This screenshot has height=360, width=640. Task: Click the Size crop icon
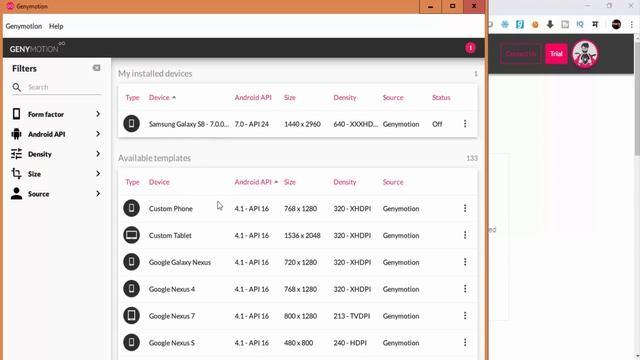click(16, 173)
